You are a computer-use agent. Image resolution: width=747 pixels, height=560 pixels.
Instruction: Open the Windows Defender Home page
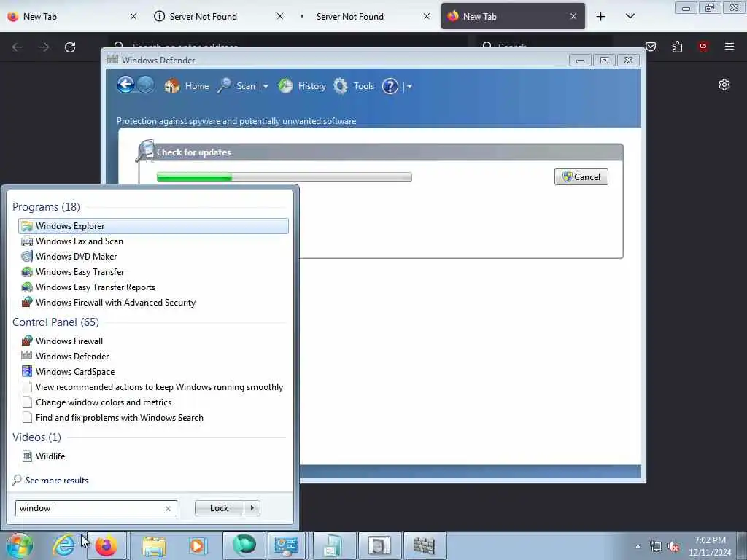187,86
